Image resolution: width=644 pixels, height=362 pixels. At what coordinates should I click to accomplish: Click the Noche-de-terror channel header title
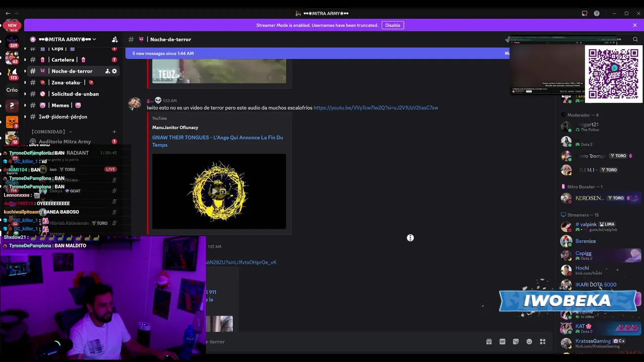tap(171, 39)
